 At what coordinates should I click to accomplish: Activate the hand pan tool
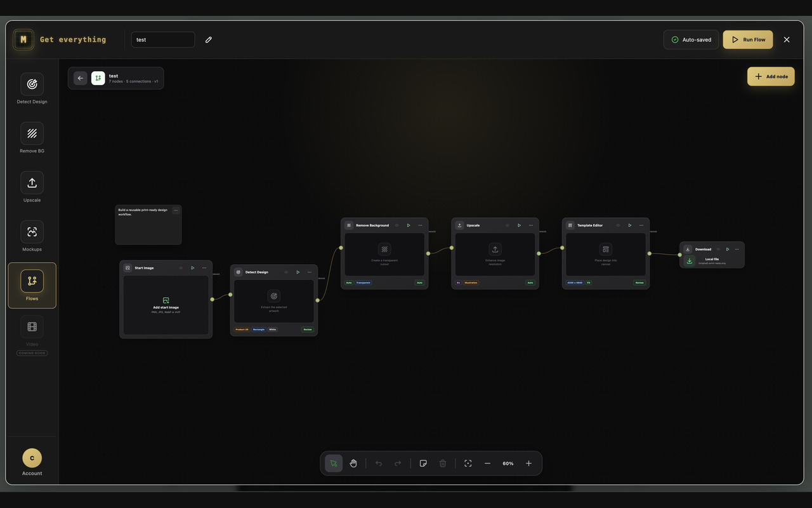pos(353,464)
